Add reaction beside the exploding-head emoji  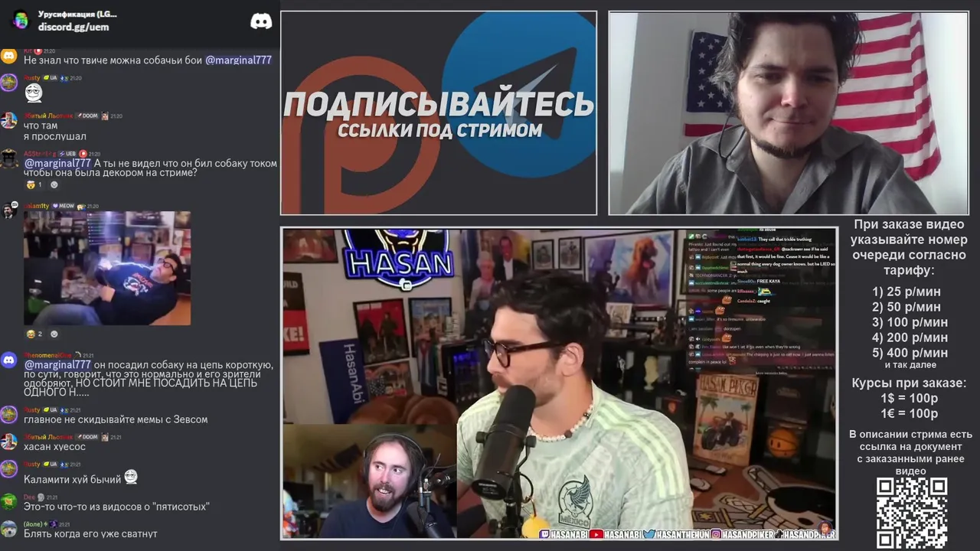coord(54,184)
